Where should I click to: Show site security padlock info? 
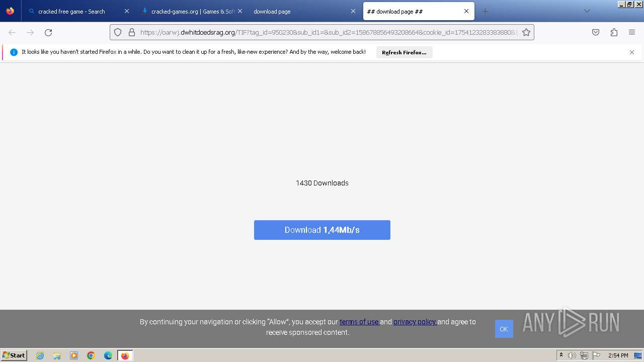[x=132, y=32]
